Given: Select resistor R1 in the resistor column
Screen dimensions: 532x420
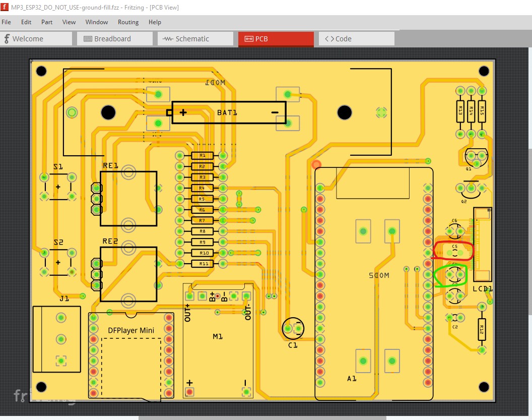Looking at the screenshot, I should [x=202, y=156].
